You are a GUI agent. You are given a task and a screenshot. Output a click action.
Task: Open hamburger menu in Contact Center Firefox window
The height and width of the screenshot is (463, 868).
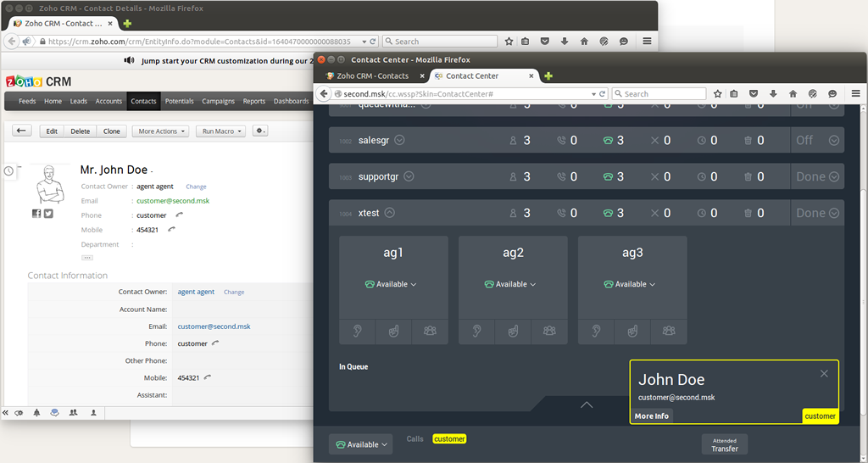point(856,93)
